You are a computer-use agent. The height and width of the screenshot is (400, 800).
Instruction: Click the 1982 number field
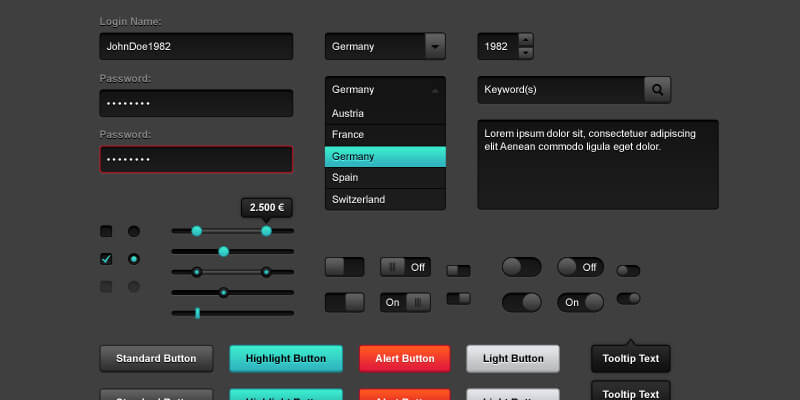pyautogui.click(x=498, y=46)
